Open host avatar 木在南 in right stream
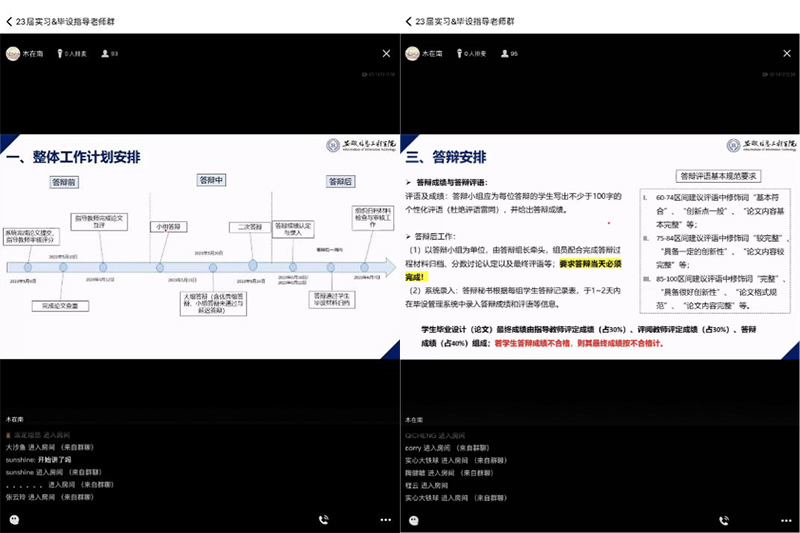This screenshot has height=533, width=800. point(412,54)
